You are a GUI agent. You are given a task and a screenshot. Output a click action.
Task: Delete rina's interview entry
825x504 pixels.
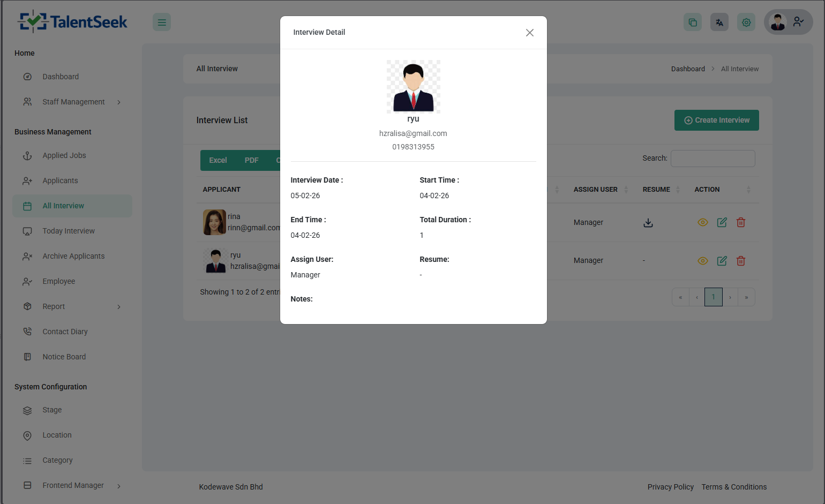click(740, 222)
